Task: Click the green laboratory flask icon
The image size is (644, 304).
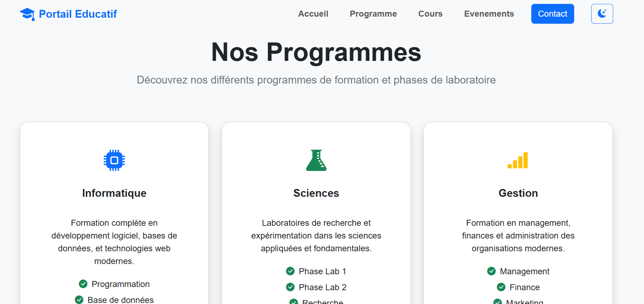Action: coord(316,160)
